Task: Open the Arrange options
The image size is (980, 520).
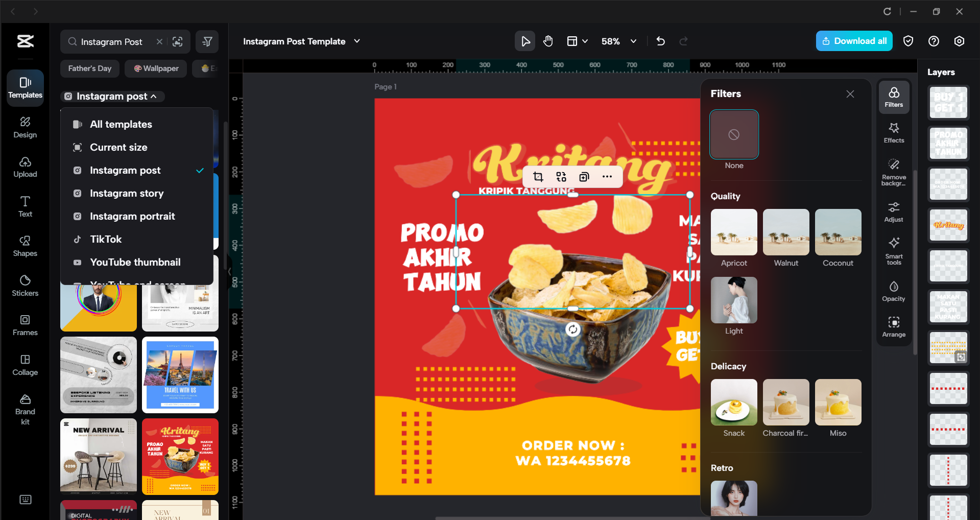Action: [x=893, y=326]
